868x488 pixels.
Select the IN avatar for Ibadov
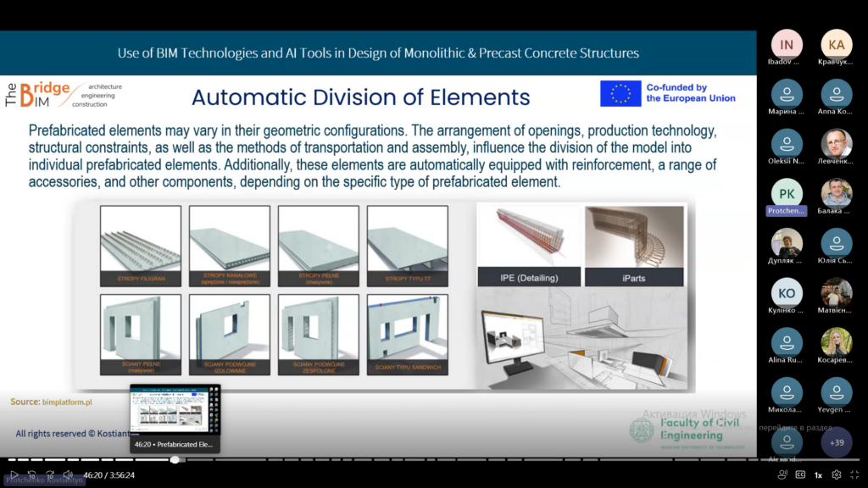(x=787, y=44)
